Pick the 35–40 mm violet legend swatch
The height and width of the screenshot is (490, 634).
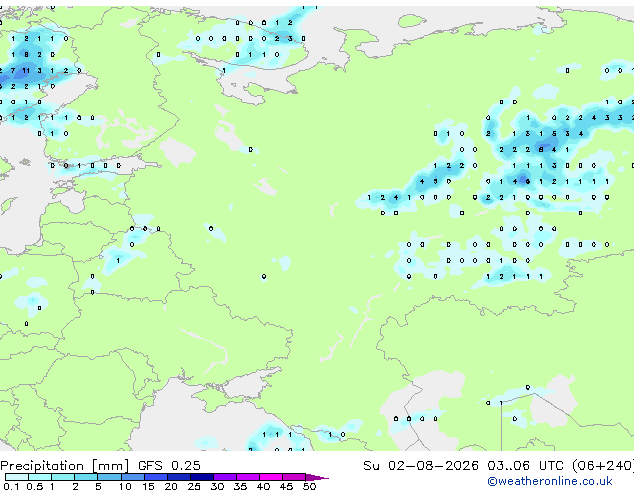click(248, 477)
